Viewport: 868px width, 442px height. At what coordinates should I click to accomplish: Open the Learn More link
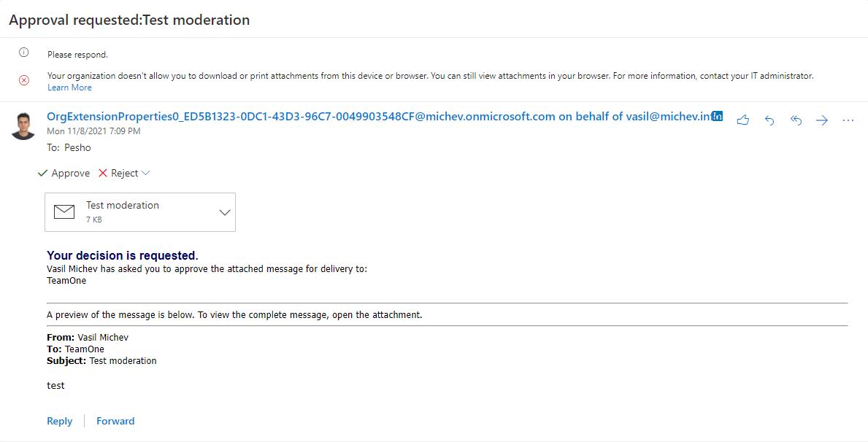[x=69, y=88]
